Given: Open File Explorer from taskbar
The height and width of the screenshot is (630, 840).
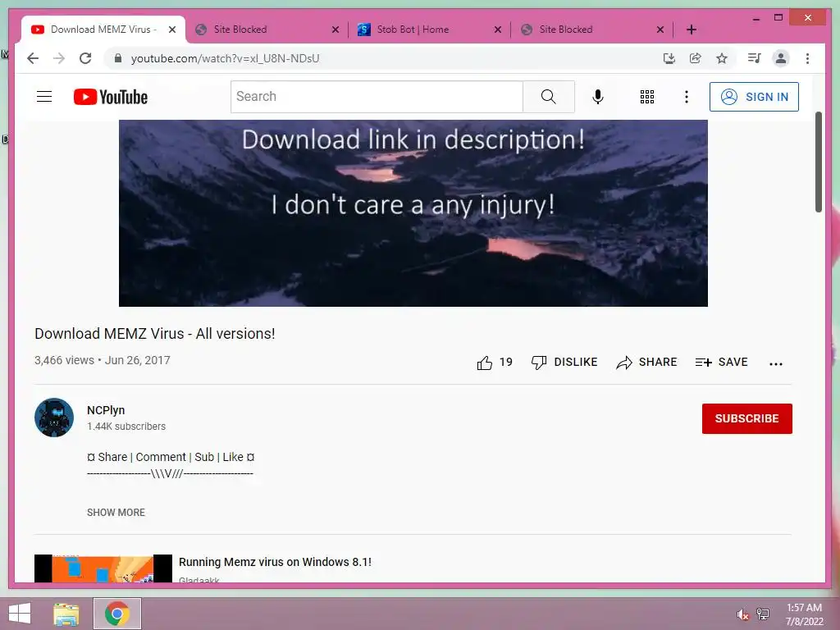Looking at the screenshot, I should (66, 614).
